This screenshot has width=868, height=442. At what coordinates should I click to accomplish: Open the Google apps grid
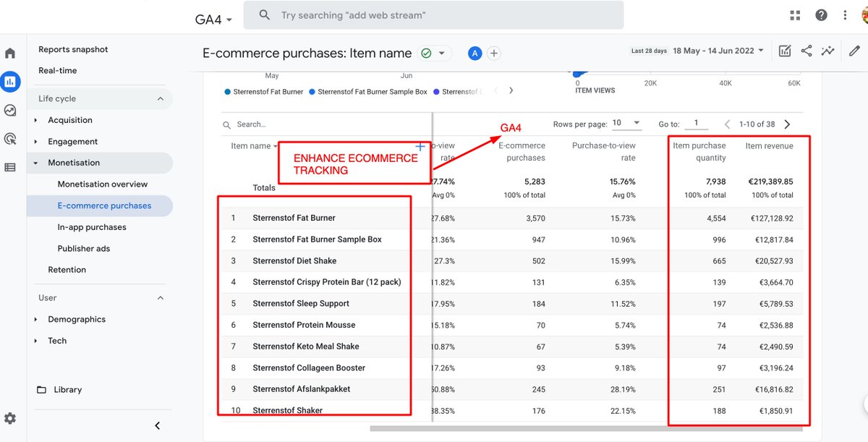(x=795, y=14)
